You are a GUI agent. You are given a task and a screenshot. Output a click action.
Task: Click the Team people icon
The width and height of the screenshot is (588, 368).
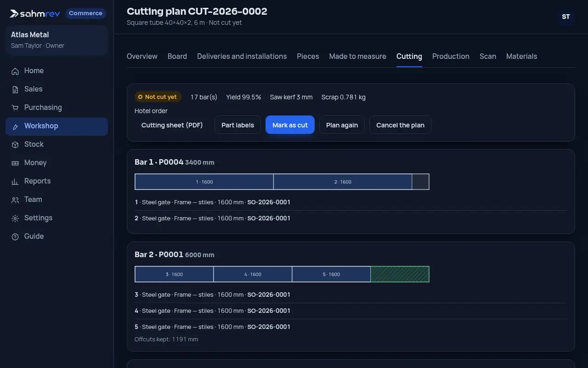pyautogui.click(x=15, y=200)
